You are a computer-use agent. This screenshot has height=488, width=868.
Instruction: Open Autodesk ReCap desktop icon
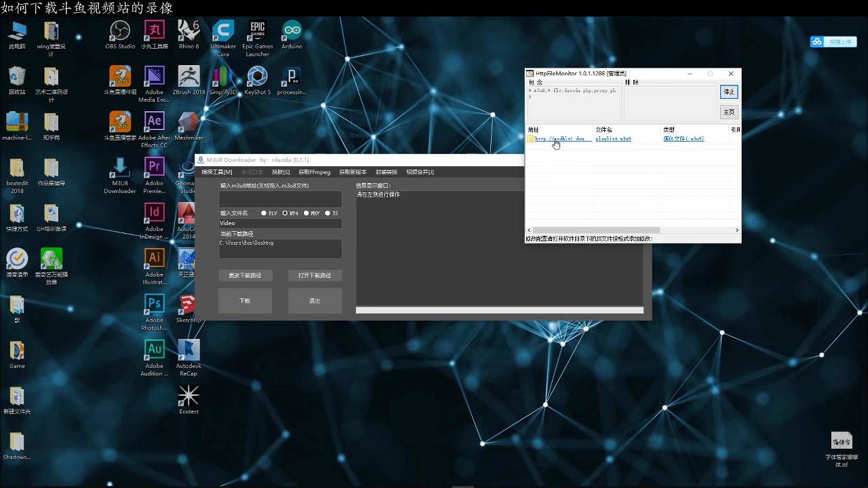tap(189, 357)
